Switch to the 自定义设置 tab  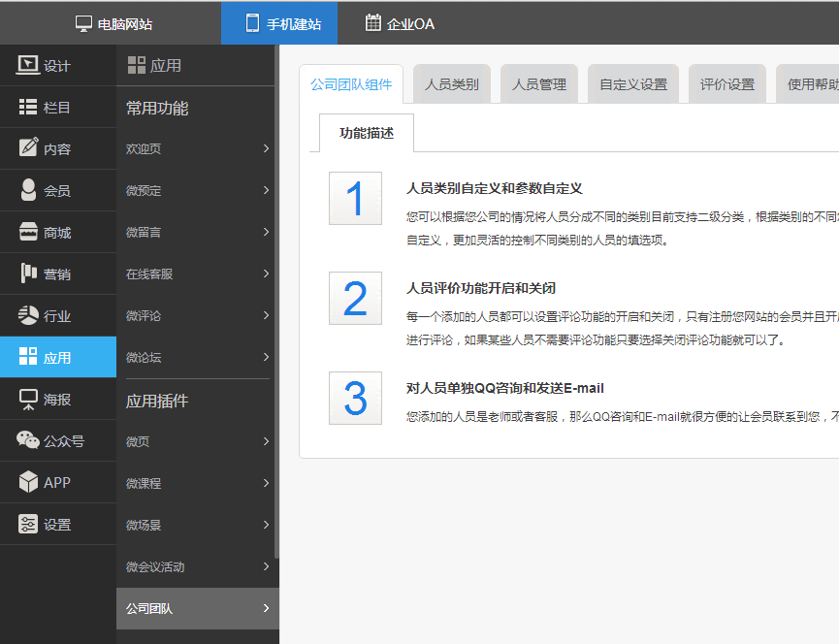(633, 84)
